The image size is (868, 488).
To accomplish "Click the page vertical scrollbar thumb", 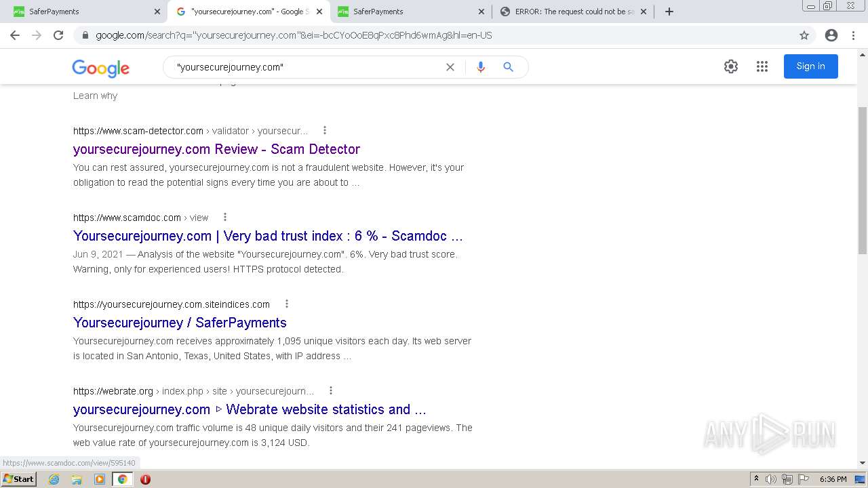I will pos(863,180).
